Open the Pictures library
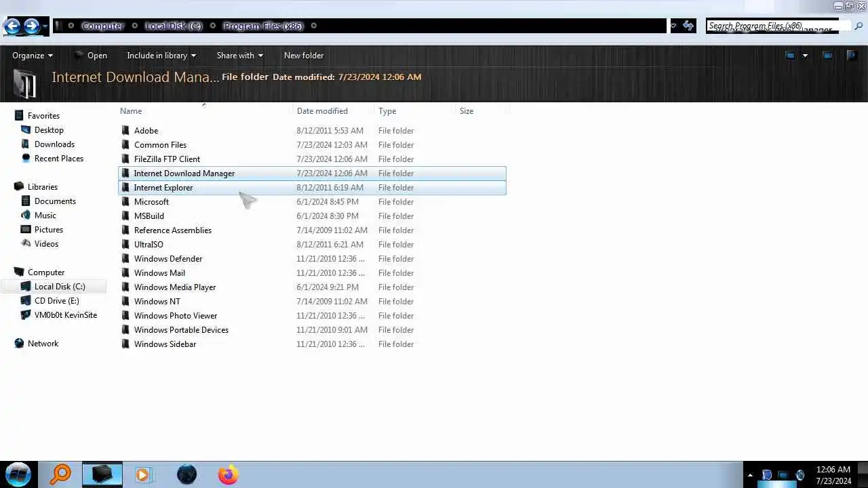 pos(49,230)
